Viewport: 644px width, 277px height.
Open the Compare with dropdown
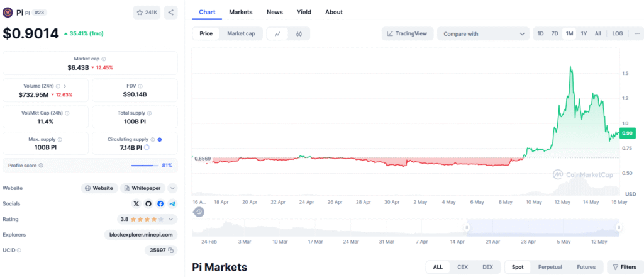tap(483, 34)
